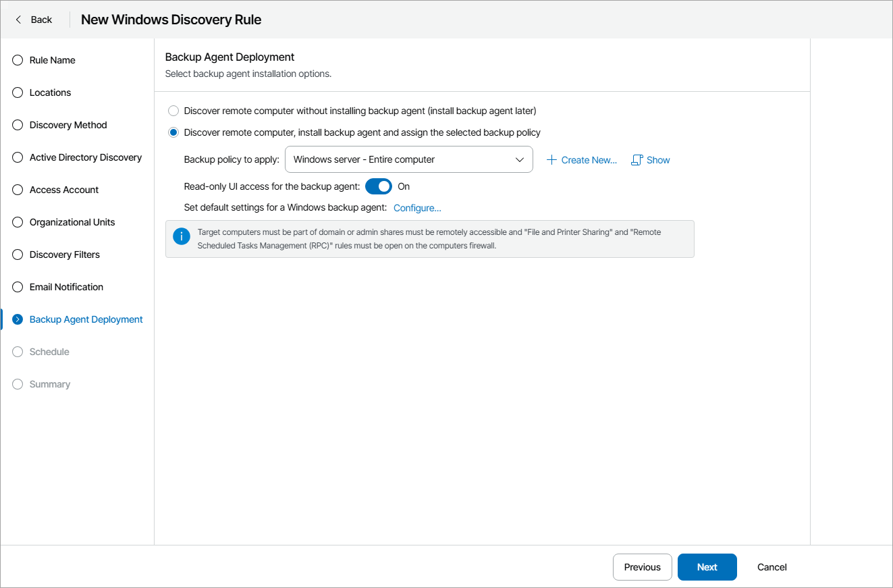Navigate to the Email Notification step
This screenshot has height=588, width=893.
coord(67,287)
